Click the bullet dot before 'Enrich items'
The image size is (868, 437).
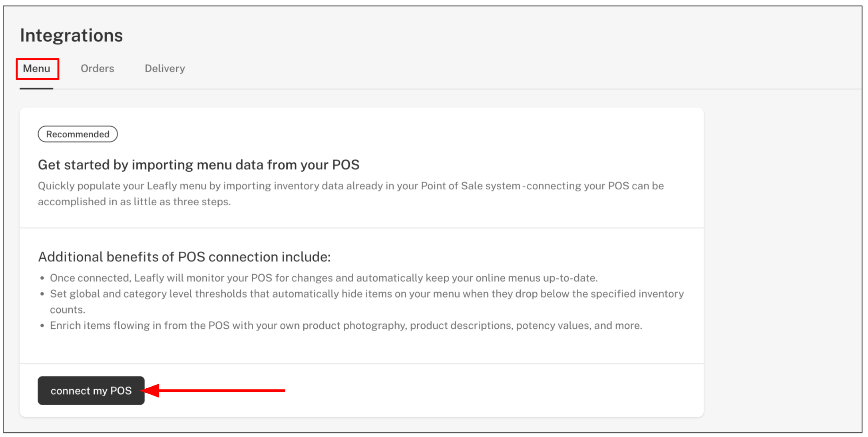(x=42, y=326)
